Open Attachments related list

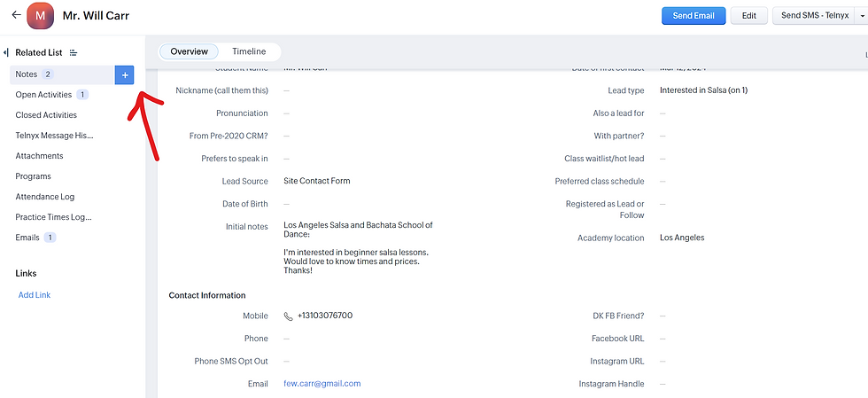click(39, 156)
